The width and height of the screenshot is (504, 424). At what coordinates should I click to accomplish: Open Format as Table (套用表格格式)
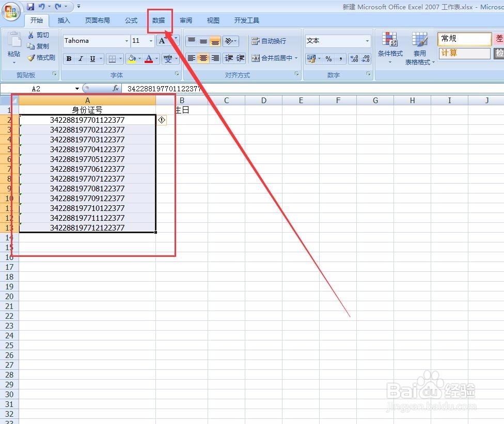click(x=419, y=48)
